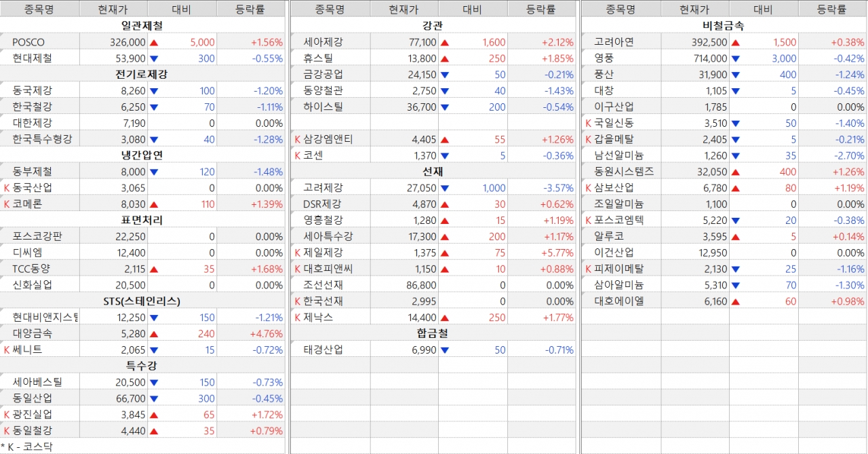868x454 pixels.
Task: Select the 쎄니트 stock name
Action: coord(27,350)
